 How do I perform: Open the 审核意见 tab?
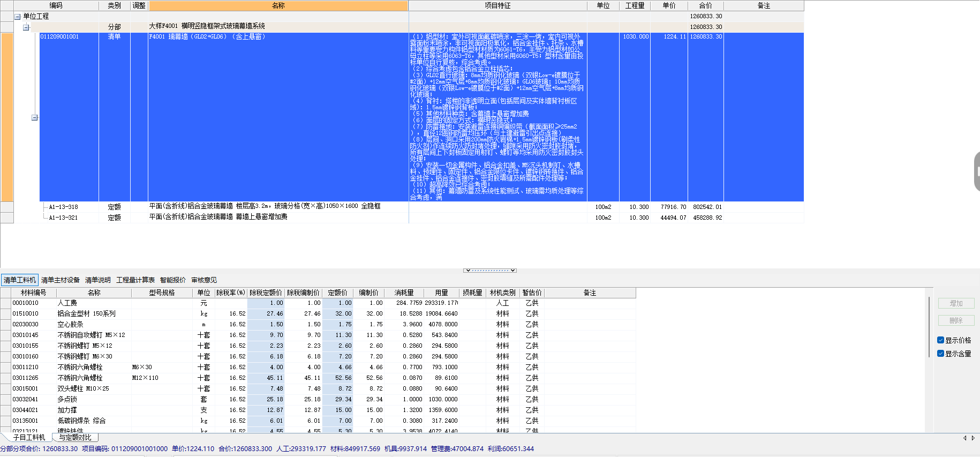click(x=204, y=280)
